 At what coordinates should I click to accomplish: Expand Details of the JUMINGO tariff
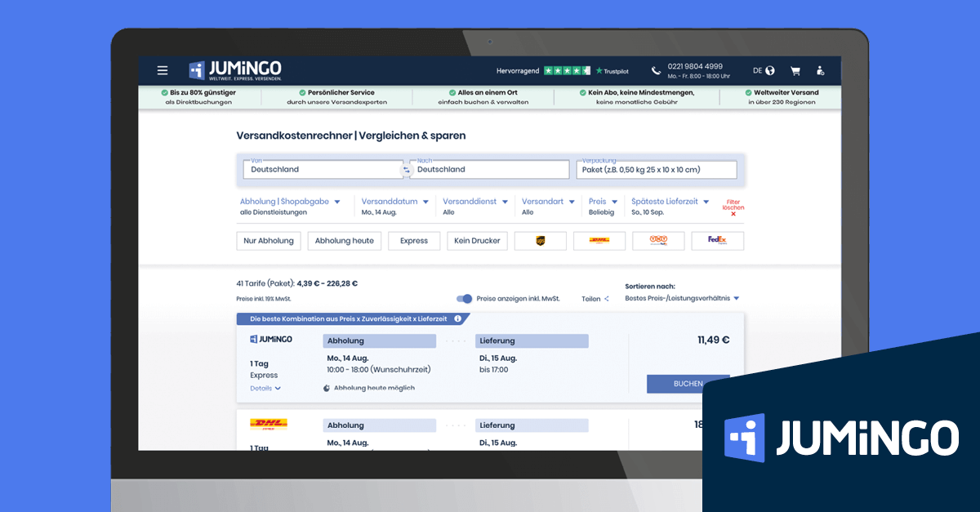click(x=265, y=389)
